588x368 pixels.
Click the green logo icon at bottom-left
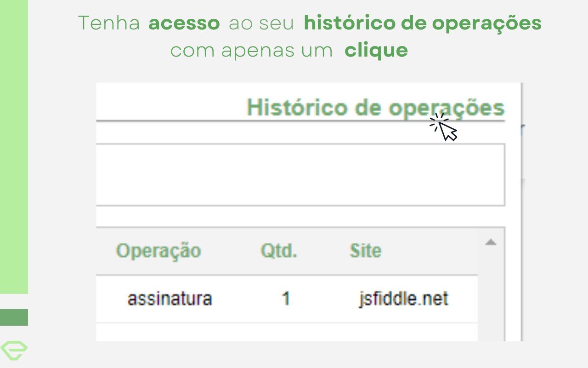pyautogui.click(x=14, y=350)
